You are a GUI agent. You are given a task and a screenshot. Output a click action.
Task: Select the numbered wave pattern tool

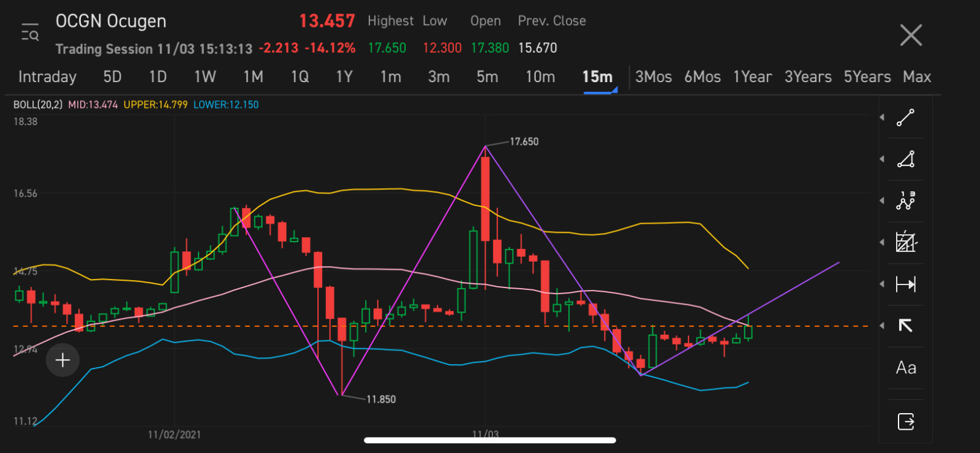[x=905, y=200]
